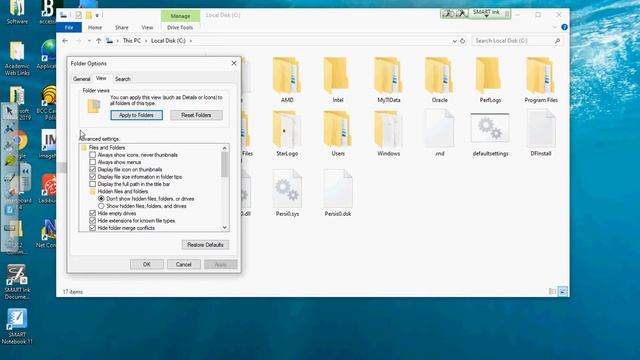Select Don't show hidden files radio button
The height and width of the screenshot is (360, 640).
click(x=101, y=199)
